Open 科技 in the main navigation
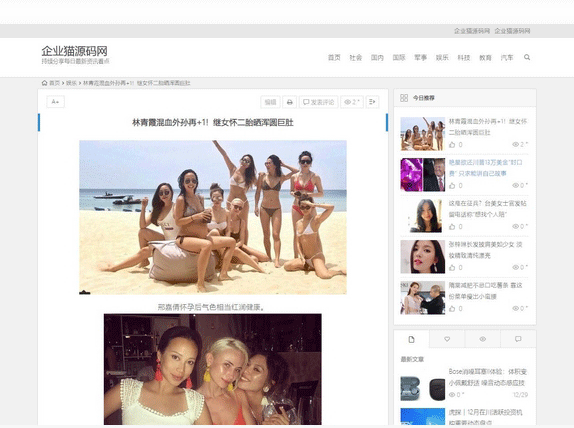This screenshot has height=428, width=574. (x=463, y=57)
